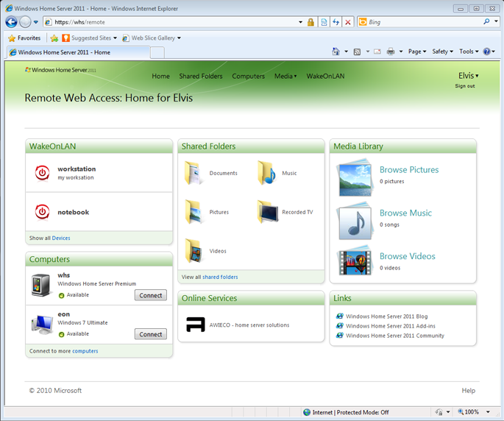Screen dimensions: 504x421
Task: Open the Safety menu
Action: pyautogui.click(x=443, y=52)
